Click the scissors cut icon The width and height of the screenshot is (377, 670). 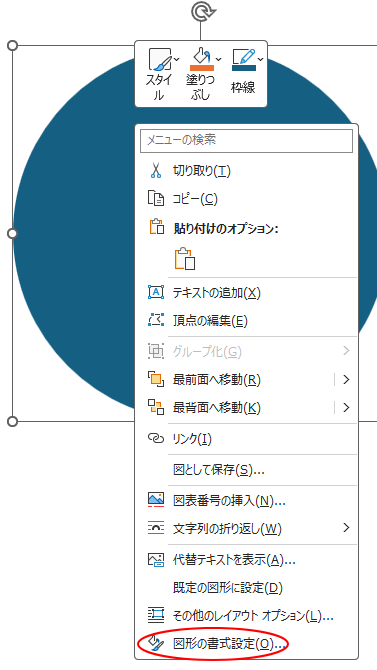tap(156, 171)
